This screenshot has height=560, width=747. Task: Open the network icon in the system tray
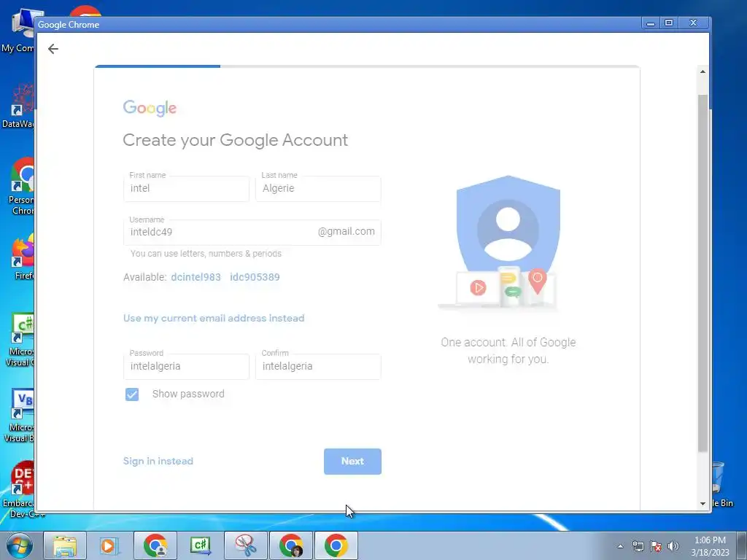[x=638, y=546]
